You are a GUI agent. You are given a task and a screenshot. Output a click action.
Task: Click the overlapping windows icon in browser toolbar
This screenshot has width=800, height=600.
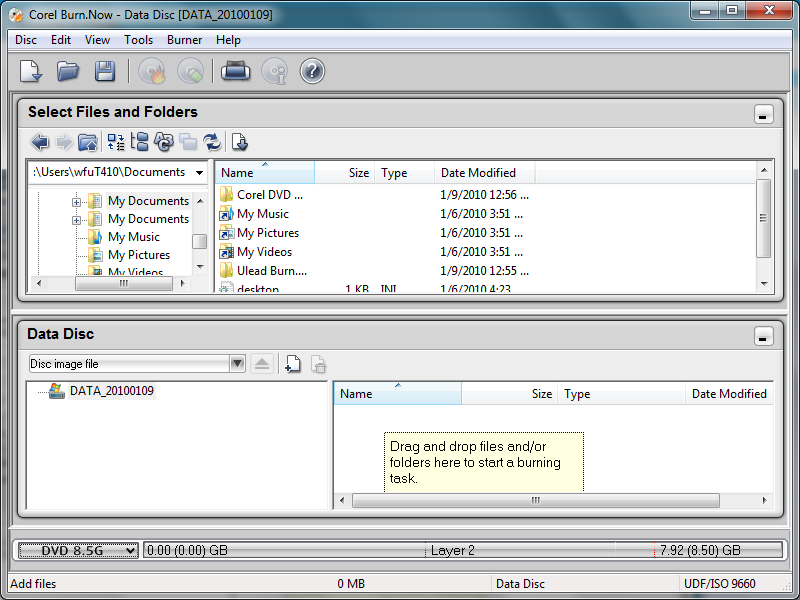[x=188, y=142]
